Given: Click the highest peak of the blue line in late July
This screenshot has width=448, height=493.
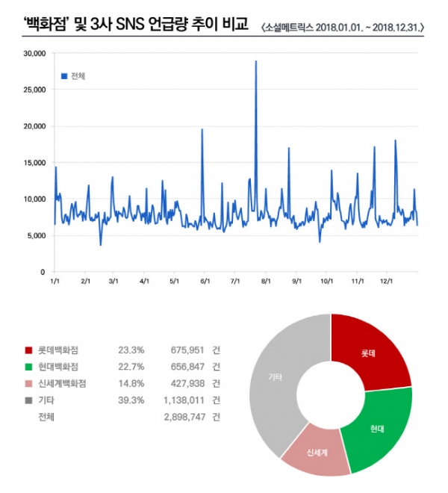Looking at the screenshot, I should pyautogui.click(x=256, y=61).
